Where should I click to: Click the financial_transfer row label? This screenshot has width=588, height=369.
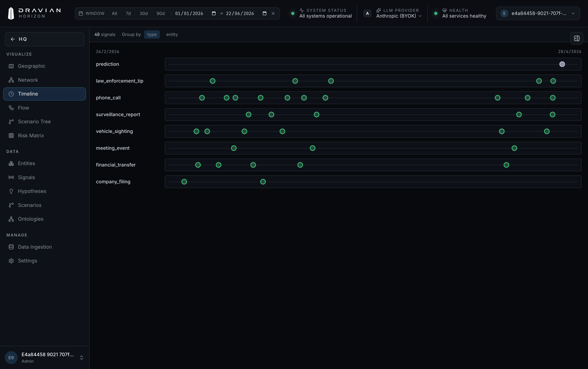pos(116,165)
